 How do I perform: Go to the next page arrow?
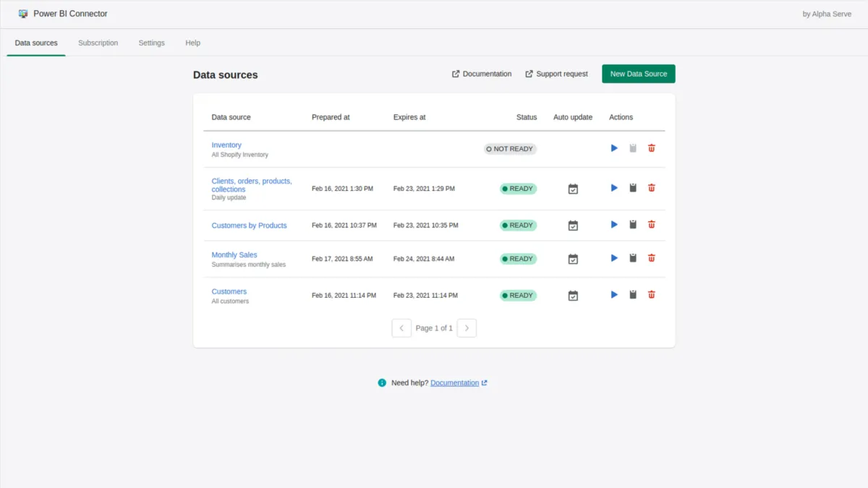point(467,328)
